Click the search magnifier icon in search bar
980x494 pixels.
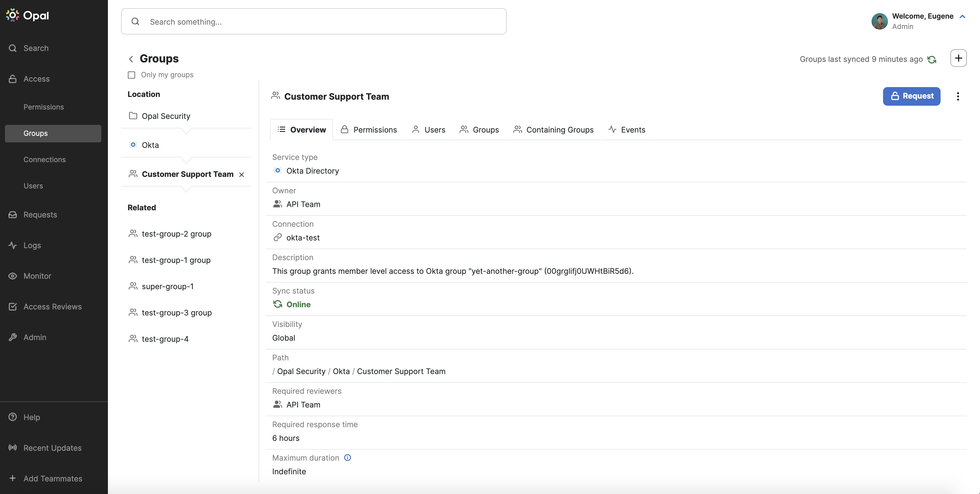pos(135,22)
